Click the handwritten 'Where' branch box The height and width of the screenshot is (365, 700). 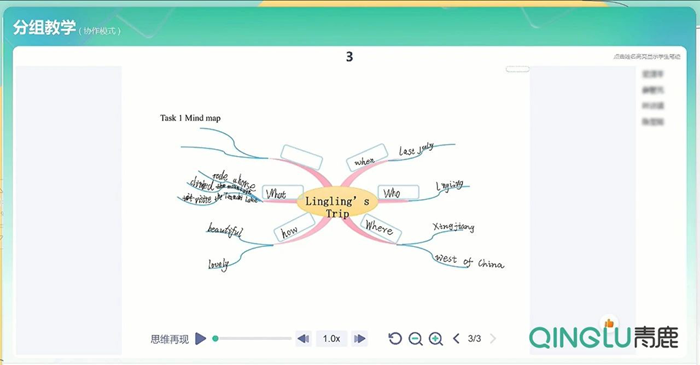pyautogui.click(x=380, y=228)
